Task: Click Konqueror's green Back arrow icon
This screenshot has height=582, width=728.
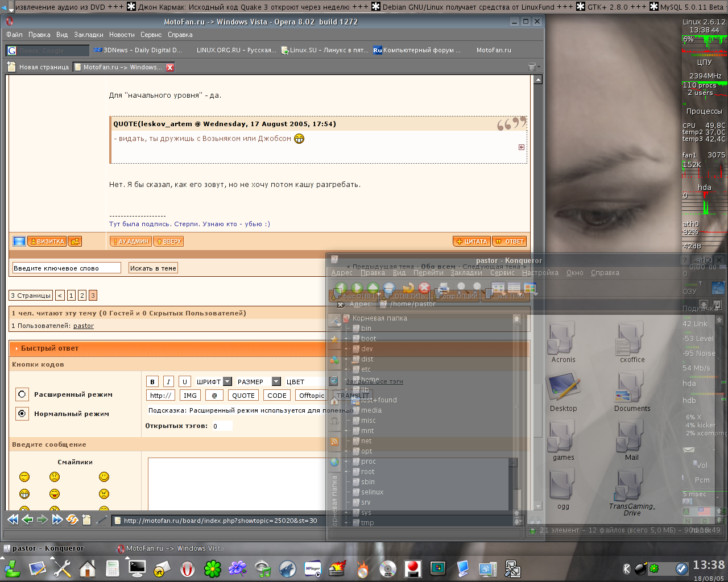Action: (341, 289)
